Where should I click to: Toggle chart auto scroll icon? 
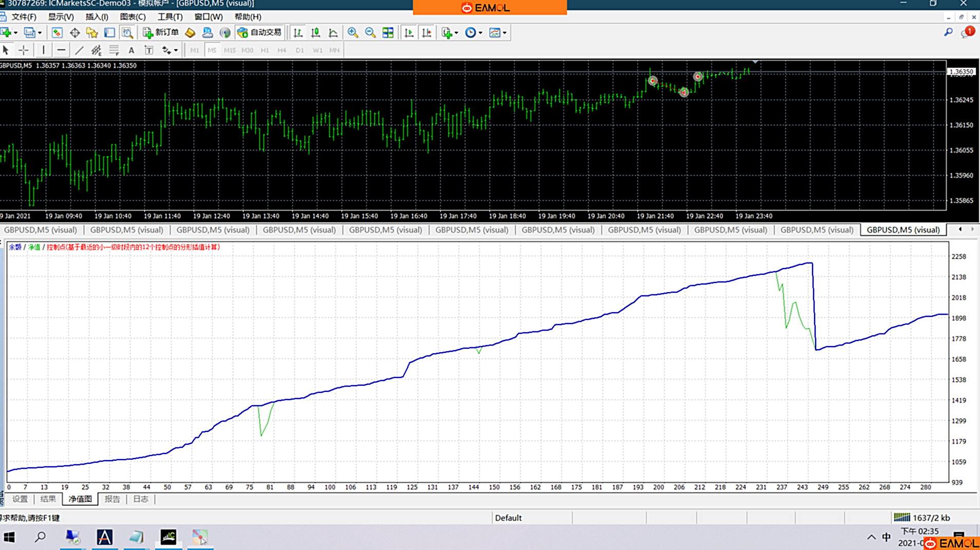coord(409,32)
